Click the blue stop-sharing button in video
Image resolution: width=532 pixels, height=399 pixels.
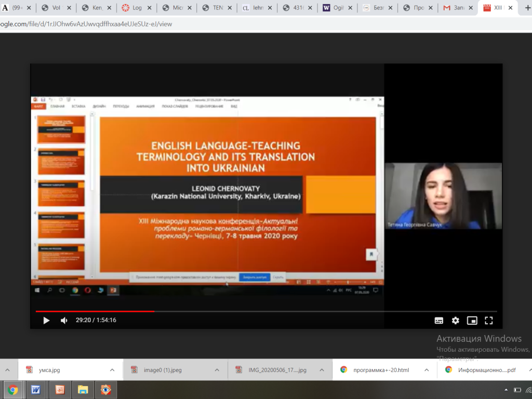(x=255, y=277)
